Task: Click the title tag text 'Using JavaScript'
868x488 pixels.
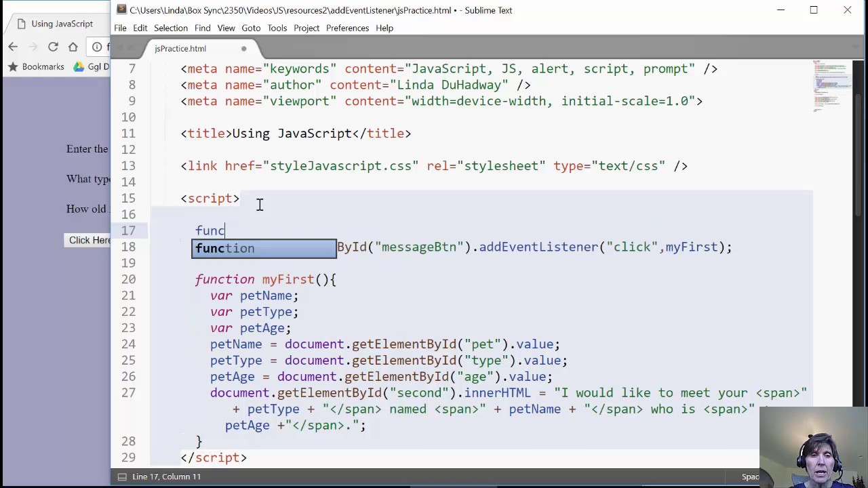Action: click(292, 134)
